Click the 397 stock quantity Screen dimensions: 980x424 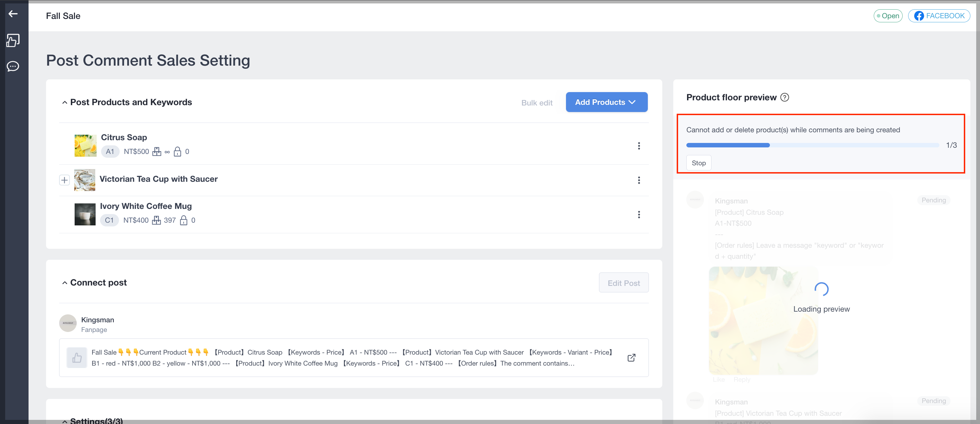[170, 221]
